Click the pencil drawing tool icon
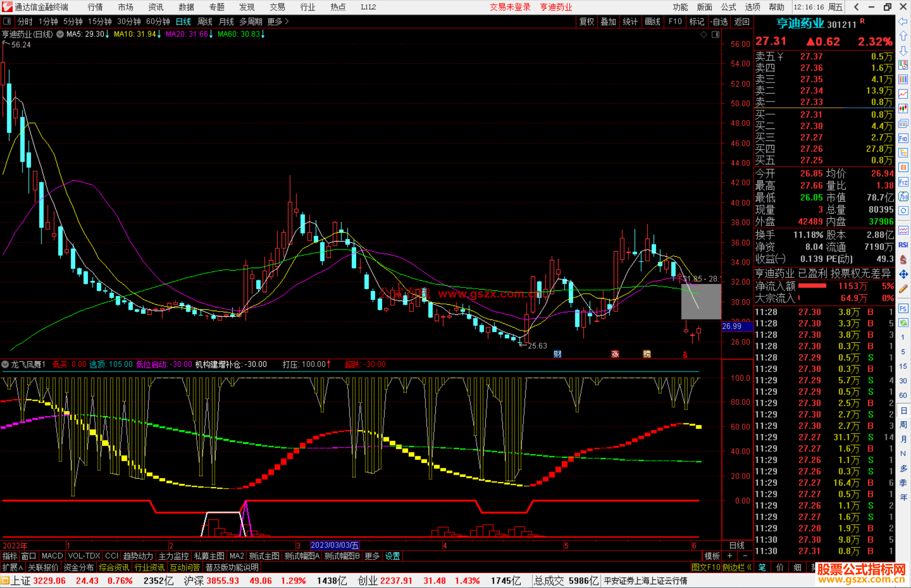The width and height of the screenshot is (911, 588). click(x=903, y=289)
